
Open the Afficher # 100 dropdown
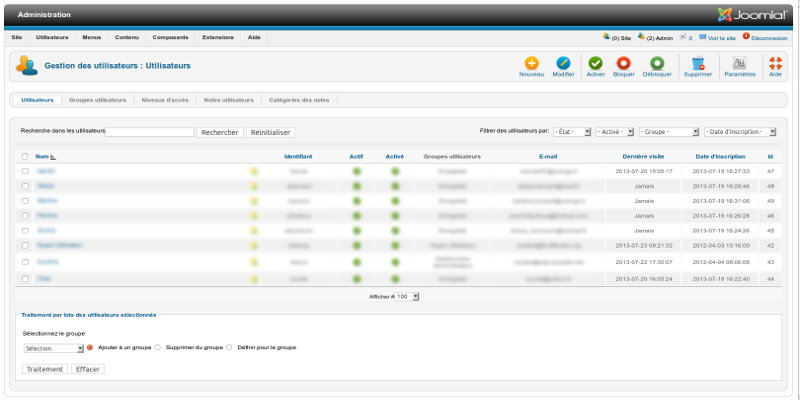(x=407, y=296)
